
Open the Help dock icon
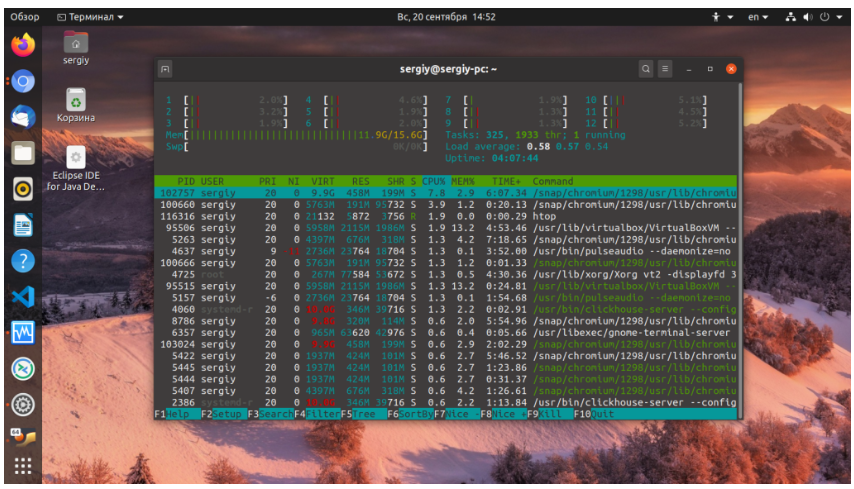(x=23, y=261)
